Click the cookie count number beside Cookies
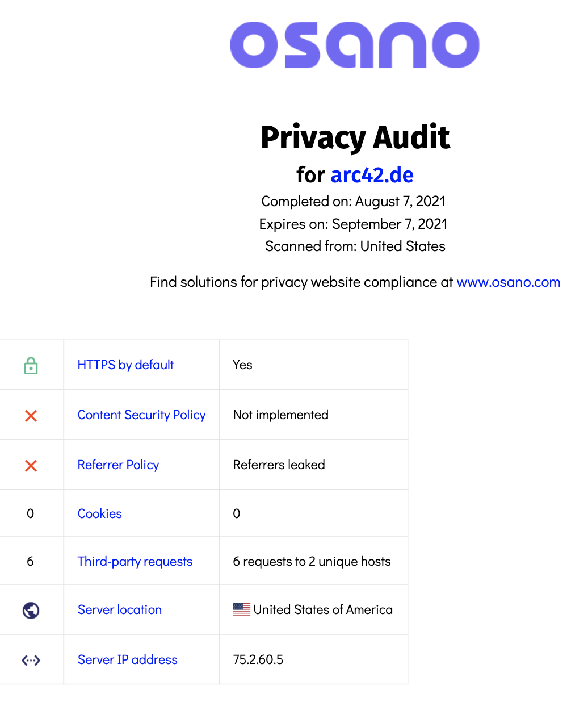The image size is (588, 702). click(x=31, y=514)
